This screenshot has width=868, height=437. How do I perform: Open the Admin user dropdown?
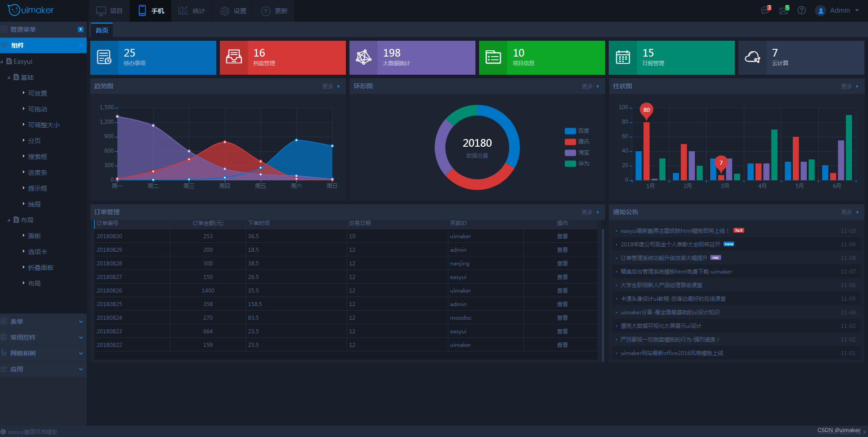837,10
